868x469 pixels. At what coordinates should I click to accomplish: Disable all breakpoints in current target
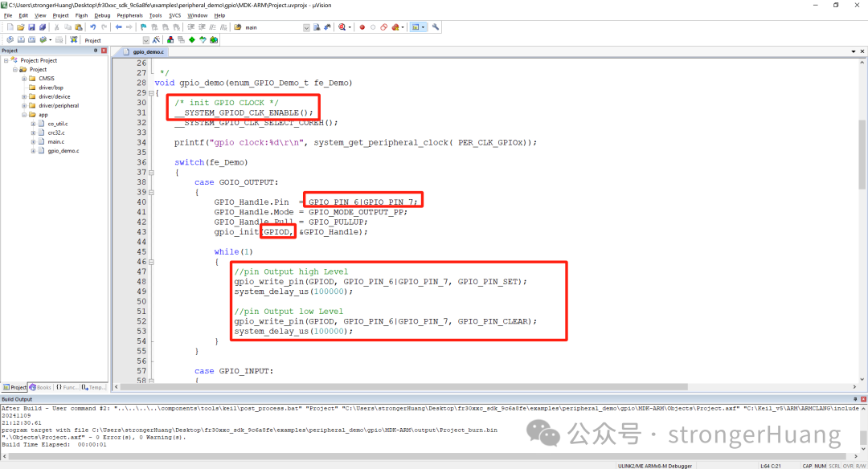(x=383, y=27)
